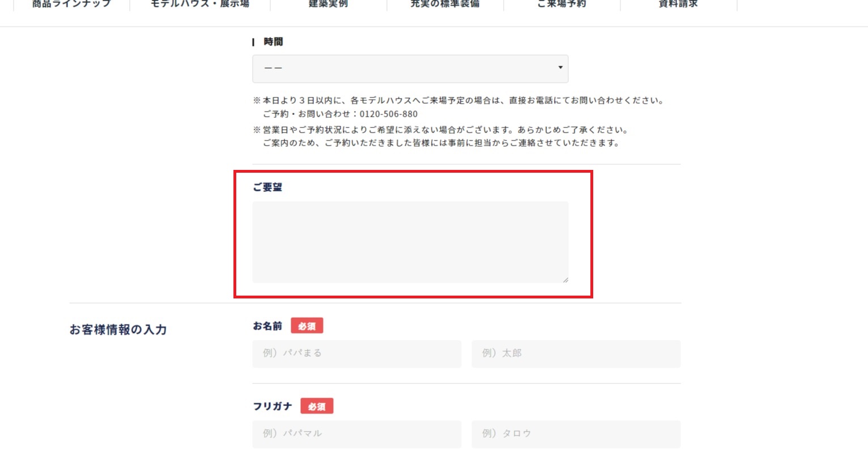Select the 建築実例 navigation tab
The width and height of the screenshot is (868, 457).
pos(328,5)
